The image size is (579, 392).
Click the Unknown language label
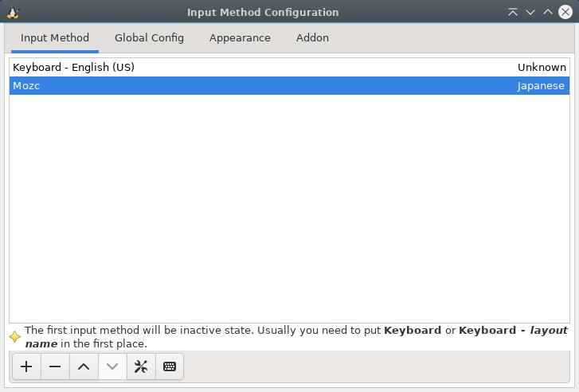click(542, 67)
